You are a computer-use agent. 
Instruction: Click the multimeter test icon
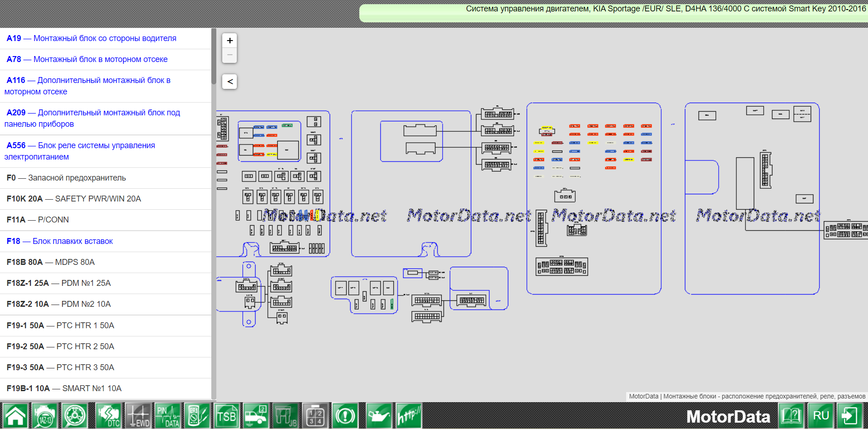coord(197,416)
